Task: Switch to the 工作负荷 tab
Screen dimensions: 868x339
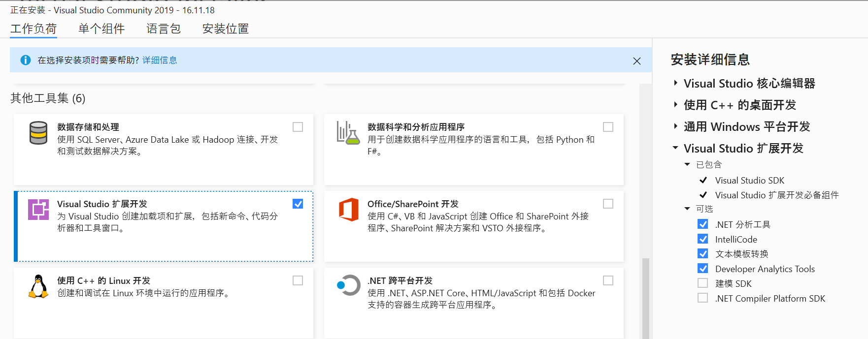Action: click(33, 29)
